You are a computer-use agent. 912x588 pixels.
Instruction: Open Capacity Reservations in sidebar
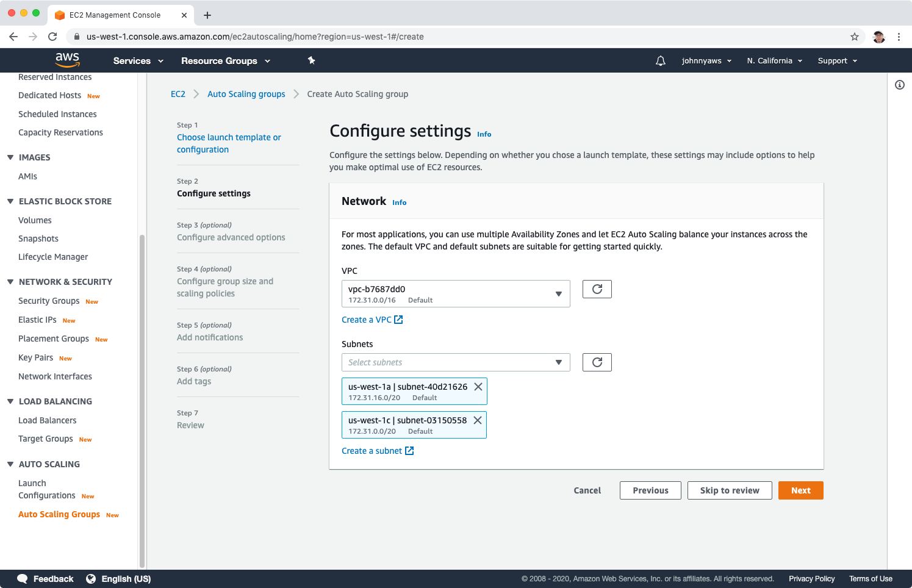pyautogui.click(x=60, y=132)
